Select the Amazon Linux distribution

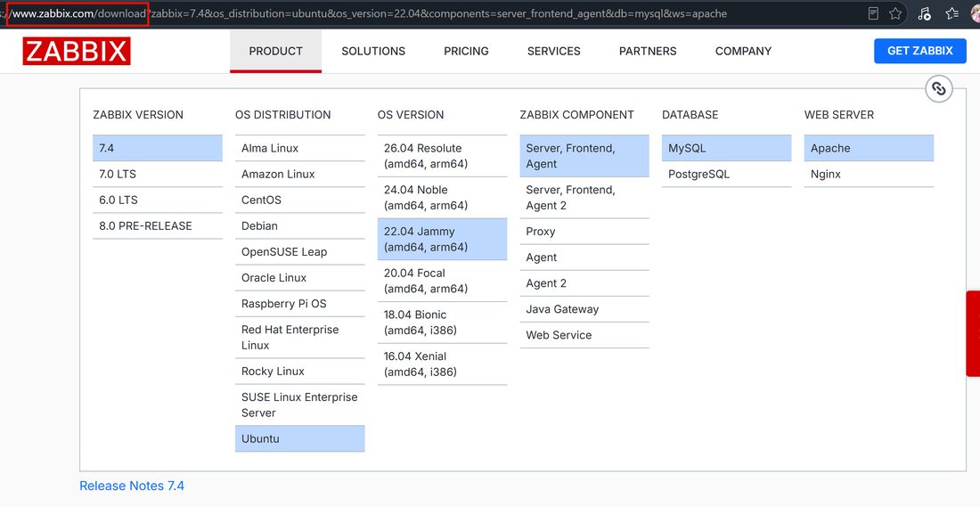300,174
